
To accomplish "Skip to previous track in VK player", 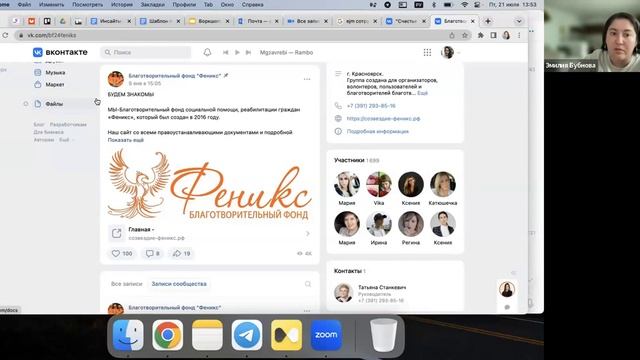I will pos(225,52).
